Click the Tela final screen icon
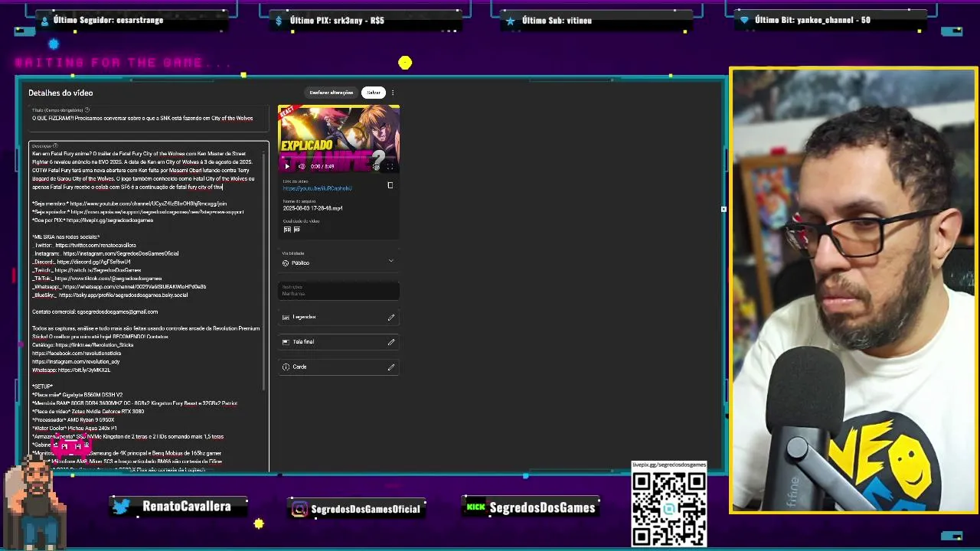Viewport: 980px width, 551px height. (286, 342)
